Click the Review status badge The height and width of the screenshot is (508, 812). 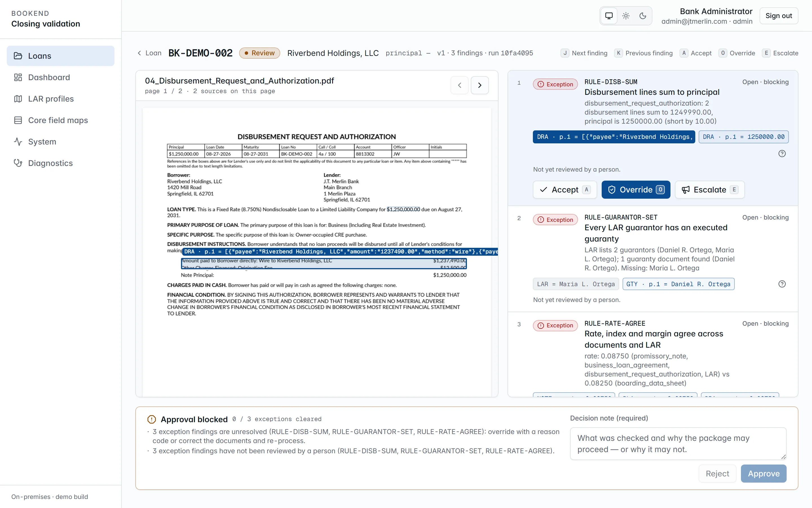coord(259,53)
